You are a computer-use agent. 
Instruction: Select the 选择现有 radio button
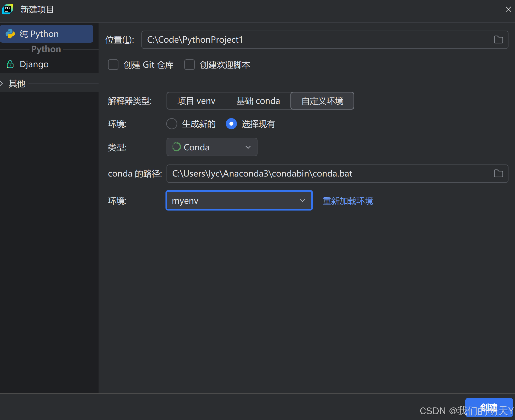point(231,124)
